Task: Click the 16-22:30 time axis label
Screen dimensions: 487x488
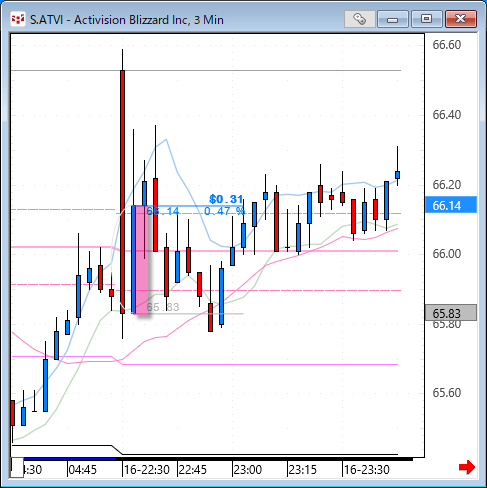Action: pyautogui.click(x=147, y=470)
